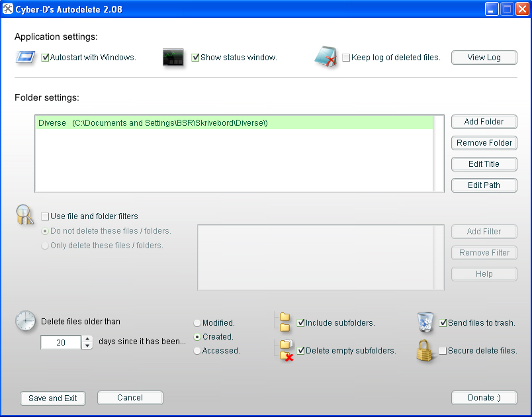Increase the days value with the up arrow

[x=87, y=339]
